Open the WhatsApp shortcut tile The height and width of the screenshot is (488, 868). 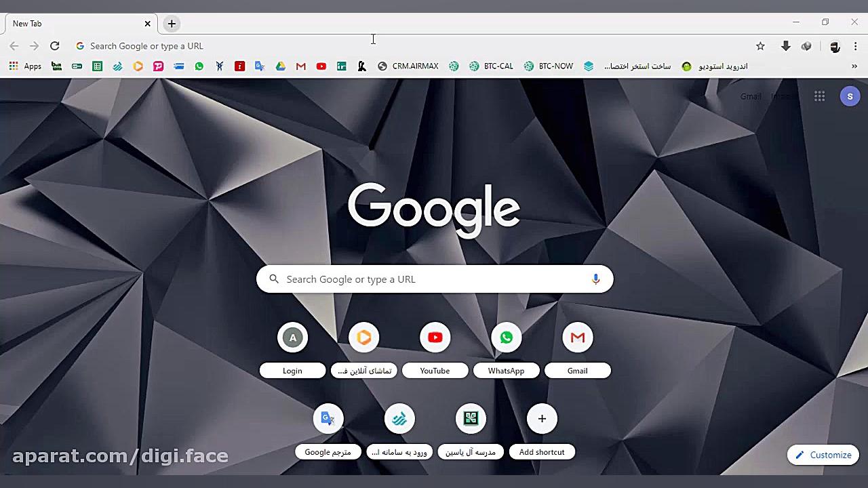pyautogui.click(x=506, y=351)
